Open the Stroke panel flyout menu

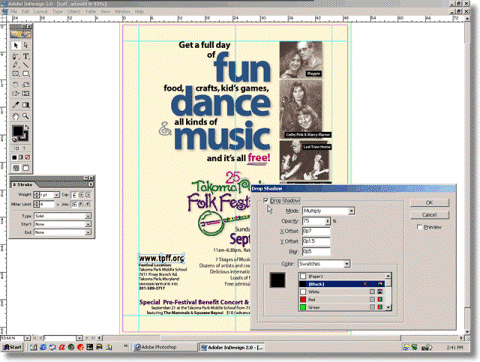click(90, 184)
